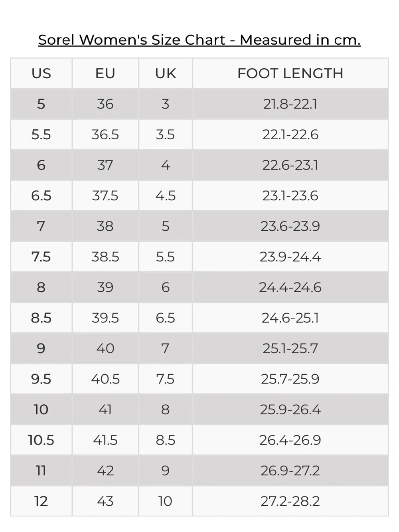
Task: Select the FOOT LENGTH column header
Action: click(x=290, y=73)
